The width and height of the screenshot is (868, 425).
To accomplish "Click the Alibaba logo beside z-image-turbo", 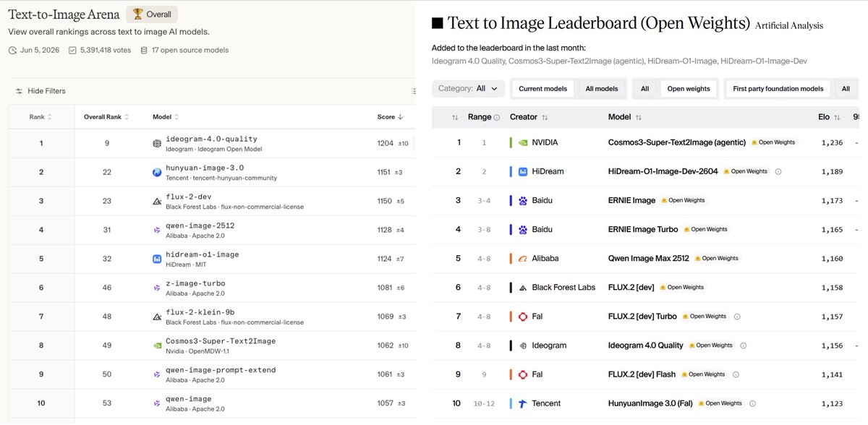I will (157, 288).
